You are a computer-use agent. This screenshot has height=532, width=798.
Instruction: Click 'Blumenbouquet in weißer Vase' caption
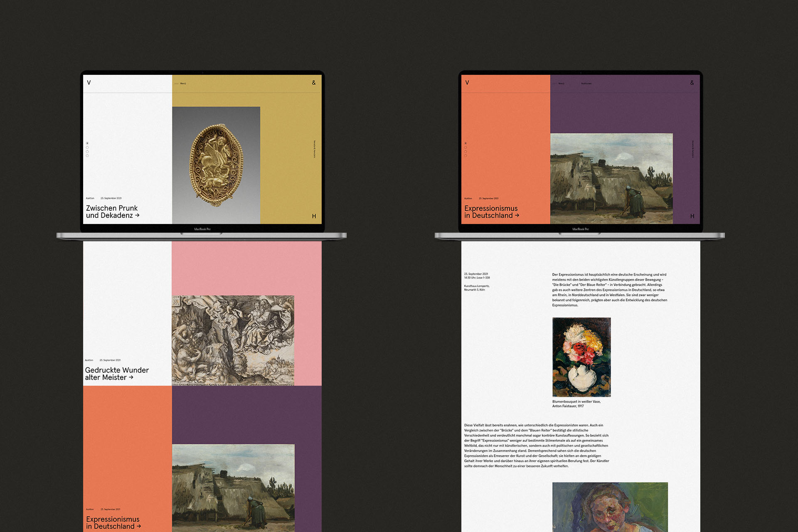(x=576, y=404)
